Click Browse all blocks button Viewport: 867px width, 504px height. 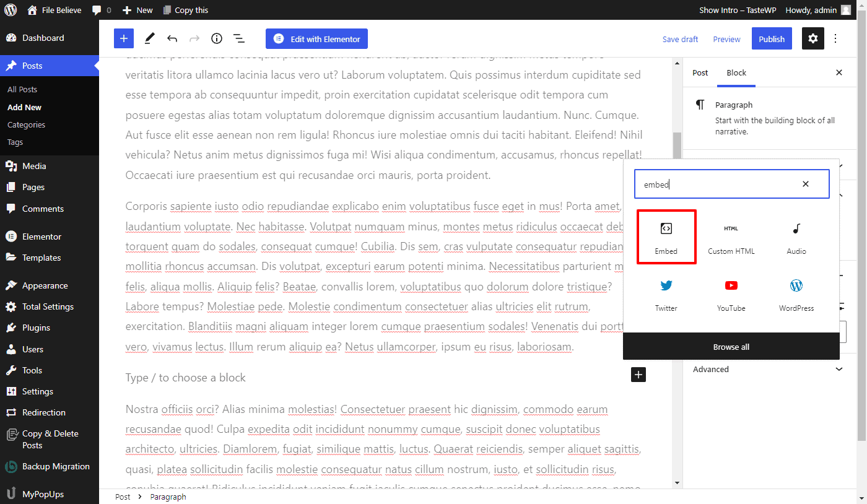(x=731, y=347)
